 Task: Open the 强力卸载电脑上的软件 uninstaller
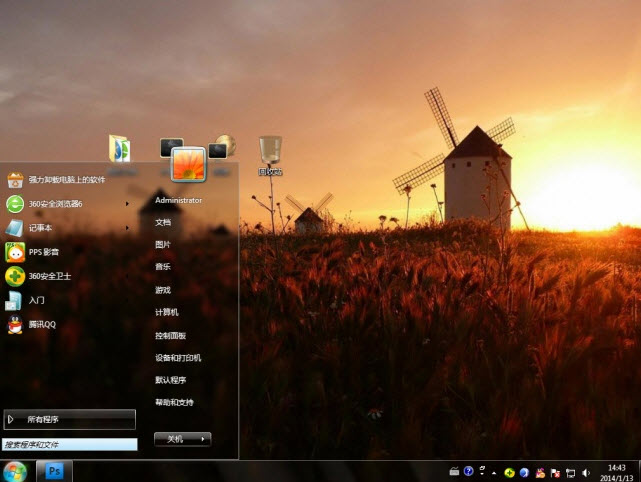point(66,180)
